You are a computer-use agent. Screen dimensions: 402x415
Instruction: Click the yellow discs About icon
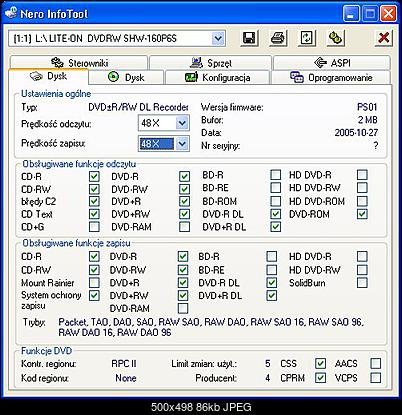(336, 38)
